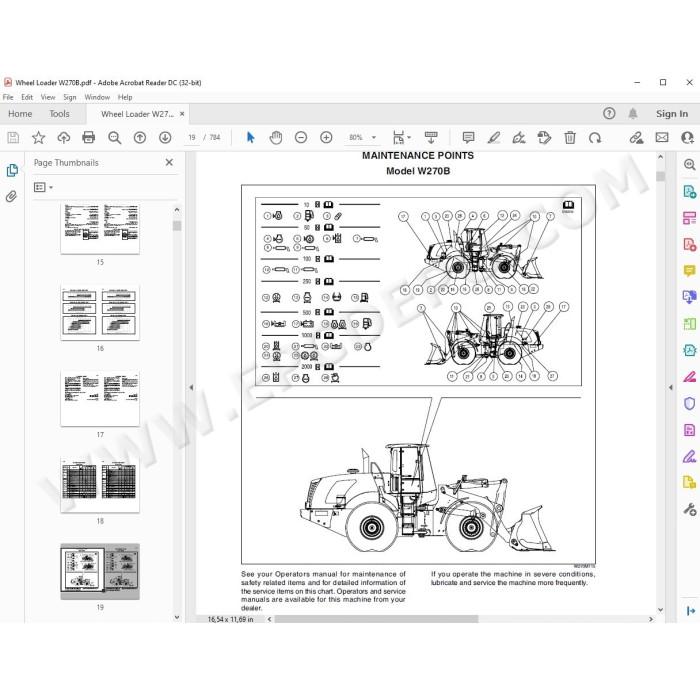This screenshot has height=700, width=700.
Task: Switch to the Tools tab
Action: (59, 114)
